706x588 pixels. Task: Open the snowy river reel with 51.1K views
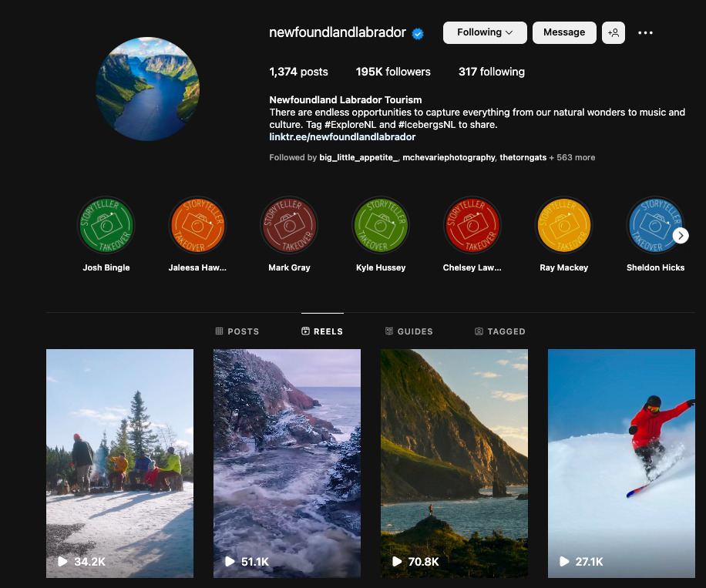[x=287, y=463]
